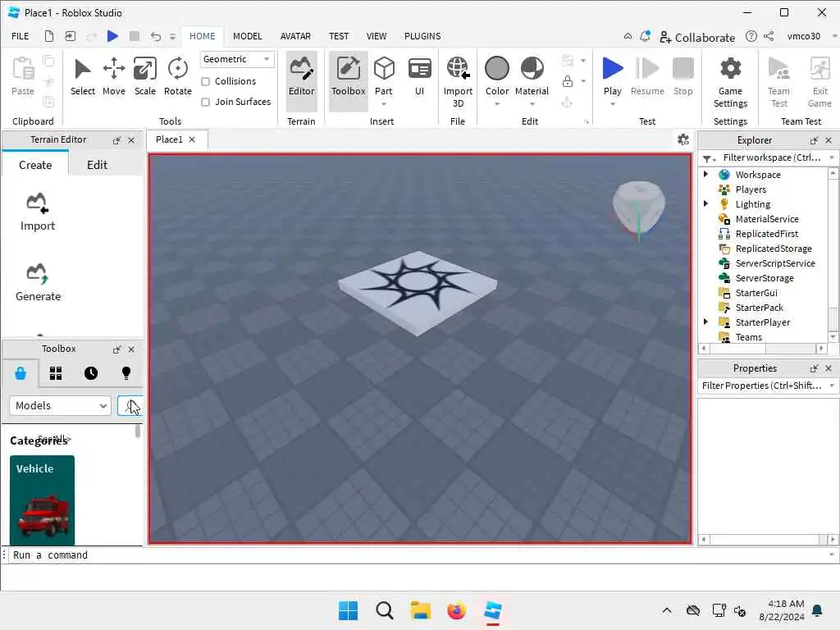Open the Material dropdown arrow
The height and width of the screenshot is (630, 840).
click(x=532, y=104)
